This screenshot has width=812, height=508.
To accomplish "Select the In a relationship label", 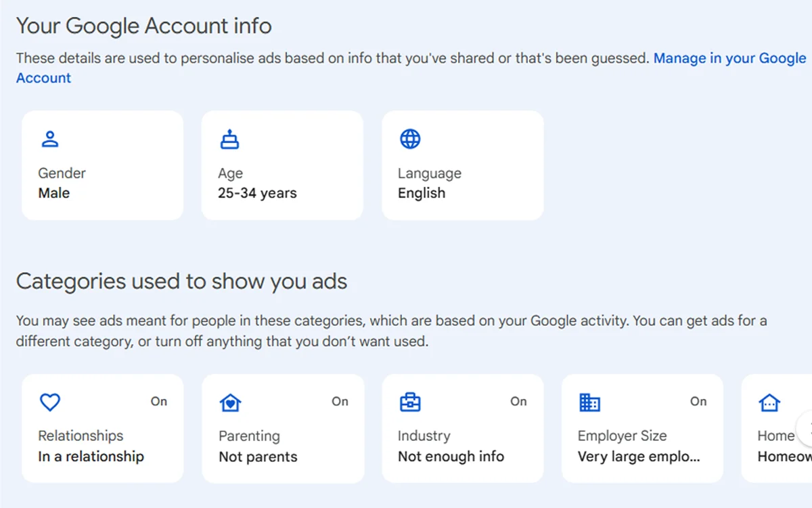I will click(x=91, y=457).
